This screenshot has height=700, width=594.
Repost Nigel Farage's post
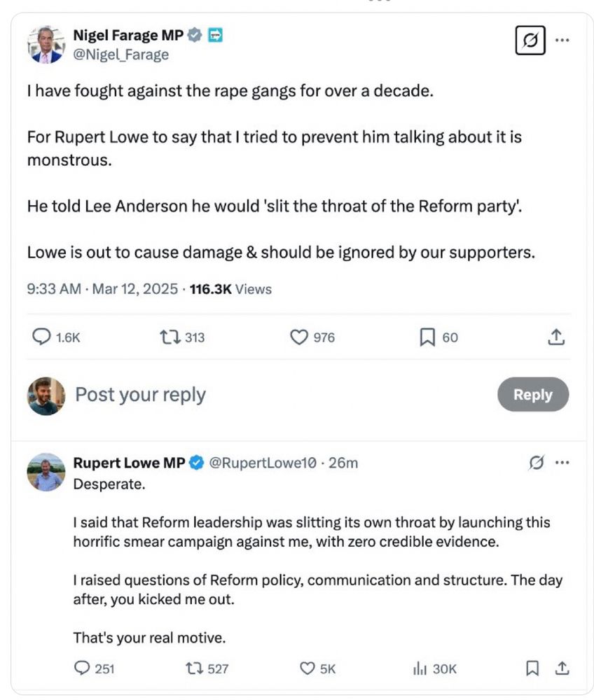tap(170, 337)
